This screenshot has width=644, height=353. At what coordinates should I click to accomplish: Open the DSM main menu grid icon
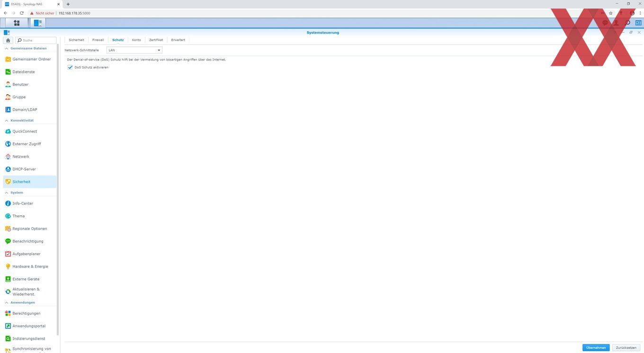click(x=17, y=23)
